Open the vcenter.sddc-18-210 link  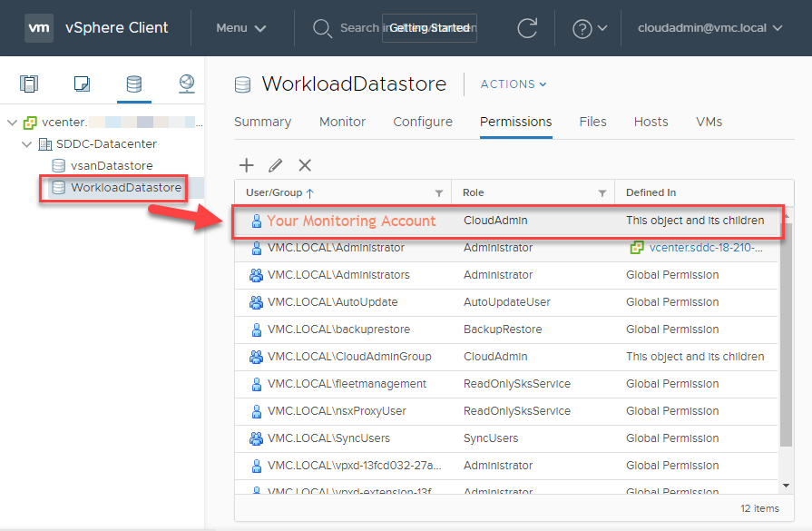click(x=706, y=248)
